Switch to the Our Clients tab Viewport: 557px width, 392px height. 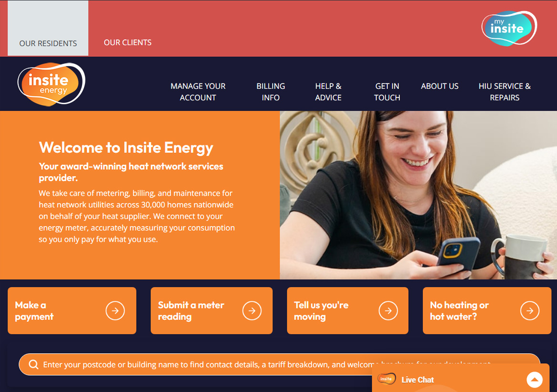(127, 42)
